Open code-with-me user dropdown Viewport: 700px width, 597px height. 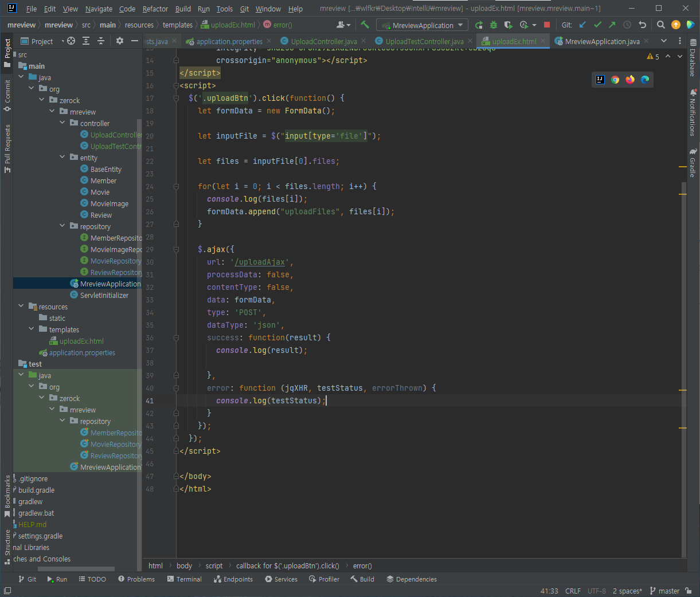click(x=343, y=25)
